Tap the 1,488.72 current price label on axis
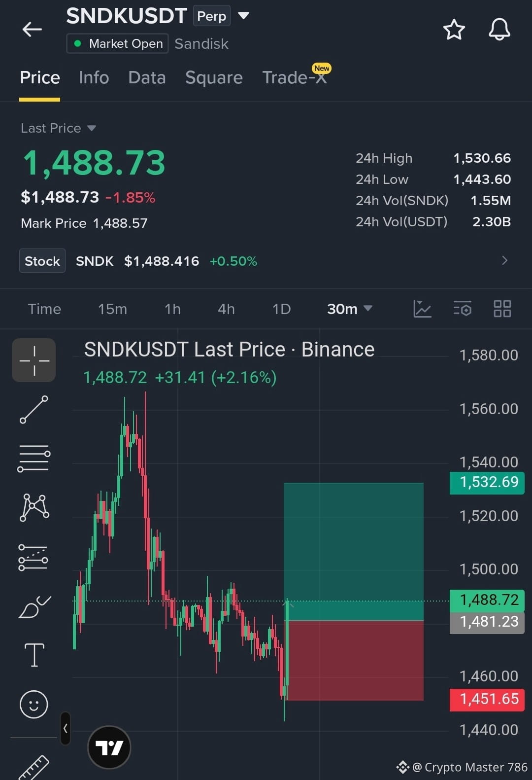The height and width of the screenshot is (780, 532). tap(487, 600)
